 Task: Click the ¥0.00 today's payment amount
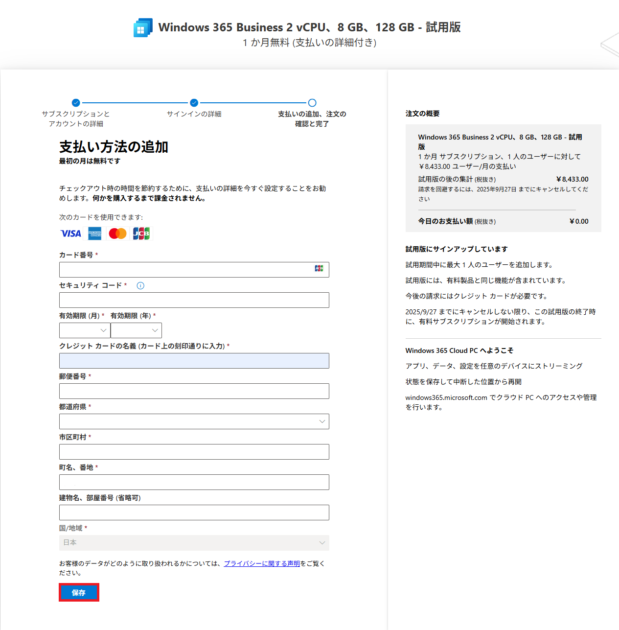579,221
